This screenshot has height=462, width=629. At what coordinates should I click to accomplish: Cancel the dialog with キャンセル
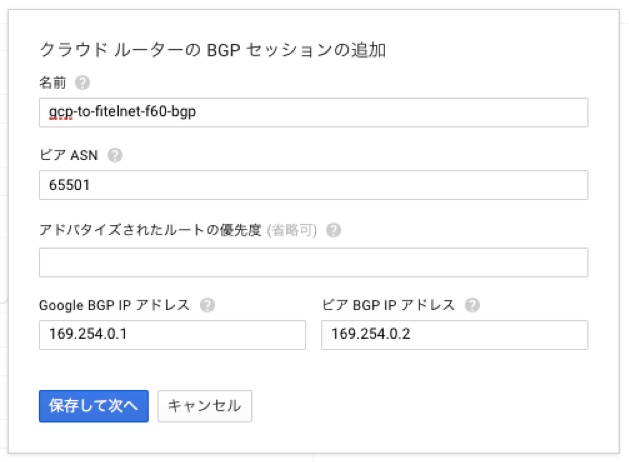tap(205, 406)
